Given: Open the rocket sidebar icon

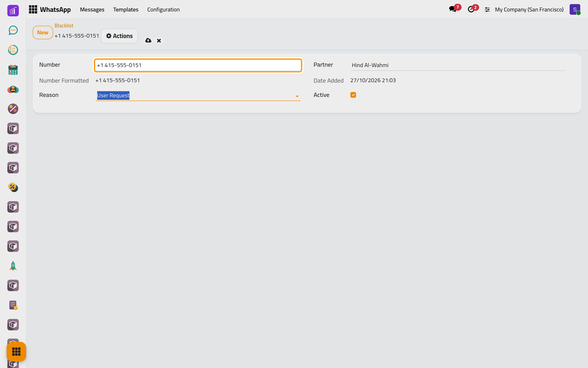Looking at the screenshot, I should coord(13,266).
